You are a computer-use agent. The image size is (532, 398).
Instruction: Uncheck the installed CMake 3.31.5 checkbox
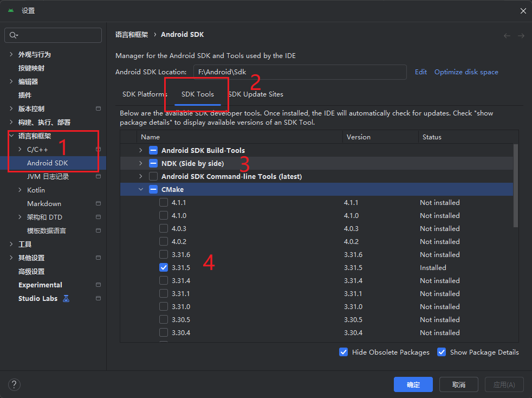[x=164, y=268]
